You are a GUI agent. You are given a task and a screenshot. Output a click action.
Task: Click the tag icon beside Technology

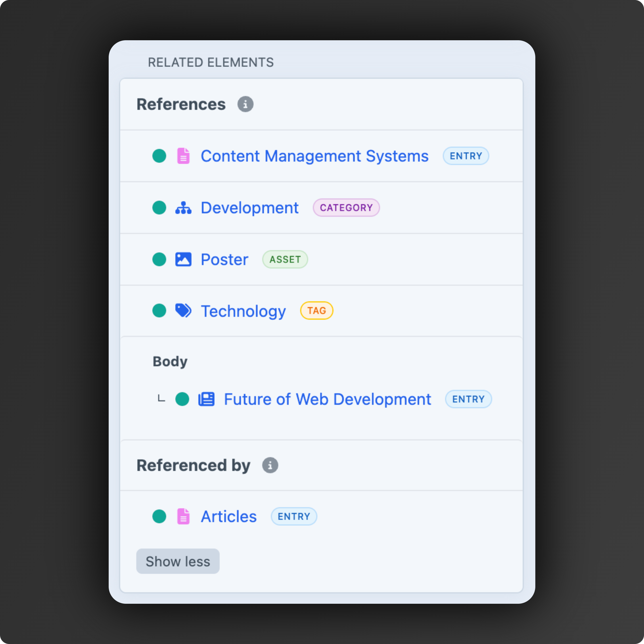coord(183,310)
